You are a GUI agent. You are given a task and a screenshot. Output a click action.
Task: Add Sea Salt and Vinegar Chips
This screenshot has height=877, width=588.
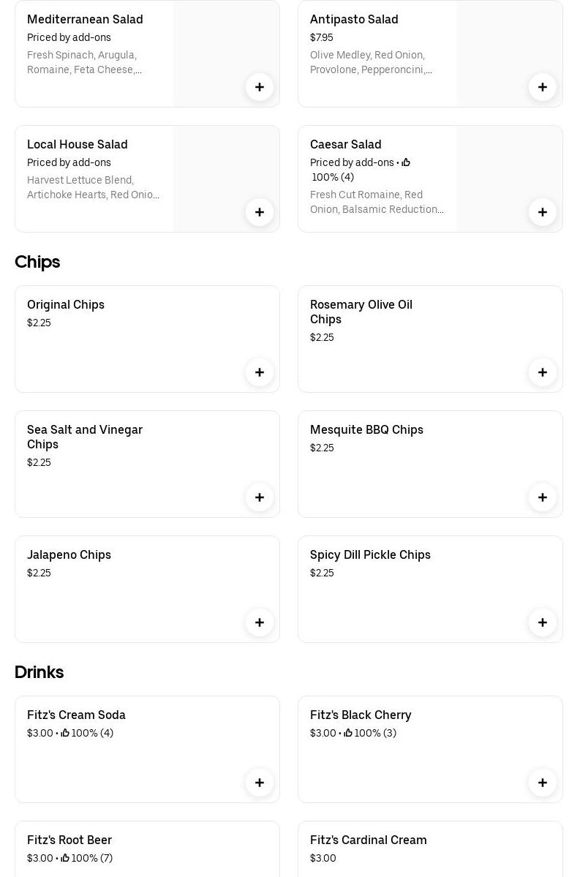click(260, 497)
